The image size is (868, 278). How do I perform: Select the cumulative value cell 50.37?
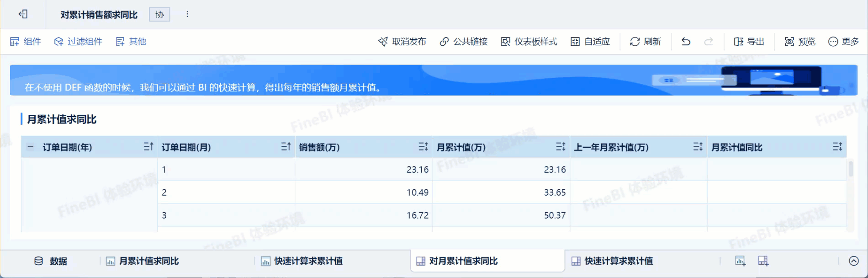pyautogui.click(x=501, y=215)
